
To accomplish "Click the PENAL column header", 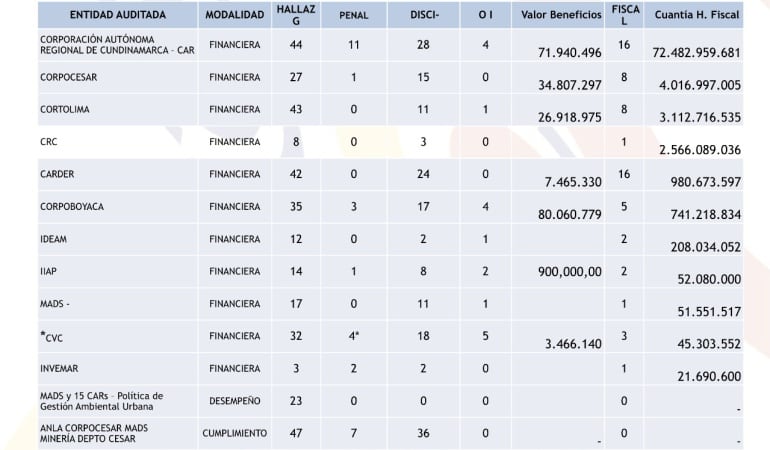I will [x=354, y=16].
